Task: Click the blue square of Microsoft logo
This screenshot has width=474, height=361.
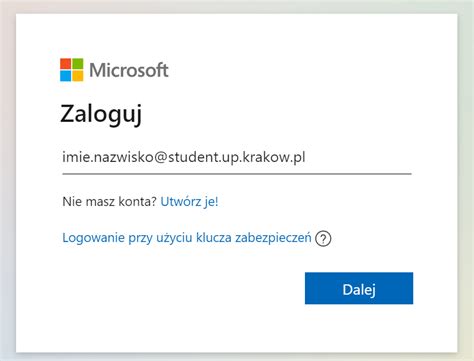Action: click(x=66, y=76)
